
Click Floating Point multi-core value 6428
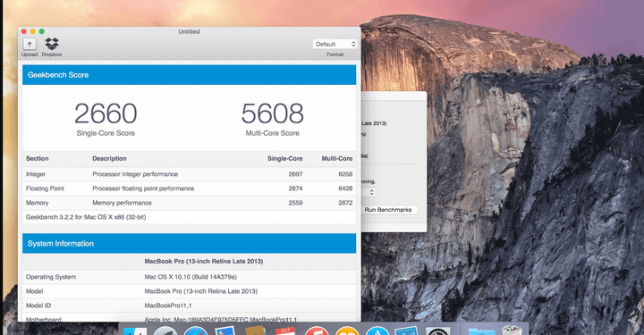click(345, 188)
